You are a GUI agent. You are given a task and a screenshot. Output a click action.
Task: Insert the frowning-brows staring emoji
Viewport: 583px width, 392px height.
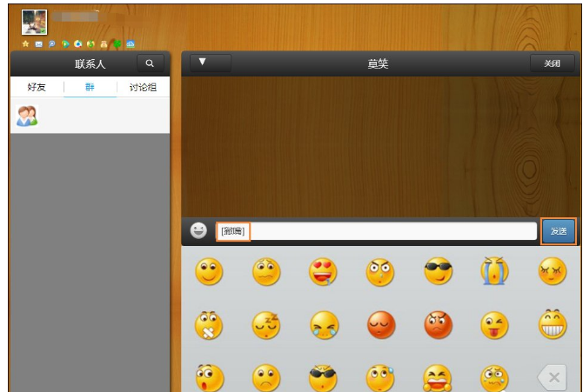pyautogui.click(x=380, y=272)
